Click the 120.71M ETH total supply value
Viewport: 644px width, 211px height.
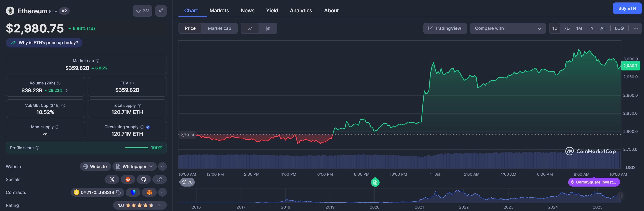pyautogui.click(x=127, y=112)
